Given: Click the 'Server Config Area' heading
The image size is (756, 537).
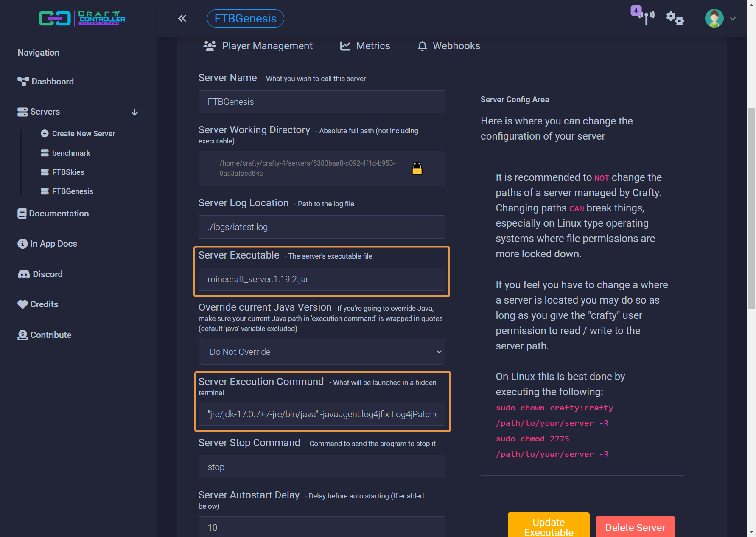Looking at the screenshot, I should point(515,100).
